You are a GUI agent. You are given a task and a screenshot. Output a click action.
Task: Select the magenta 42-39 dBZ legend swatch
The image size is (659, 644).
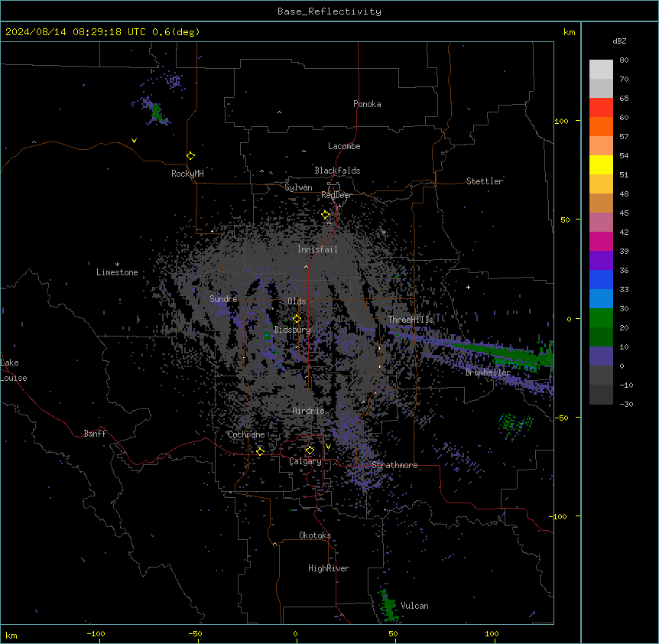[x=601, y=241]
